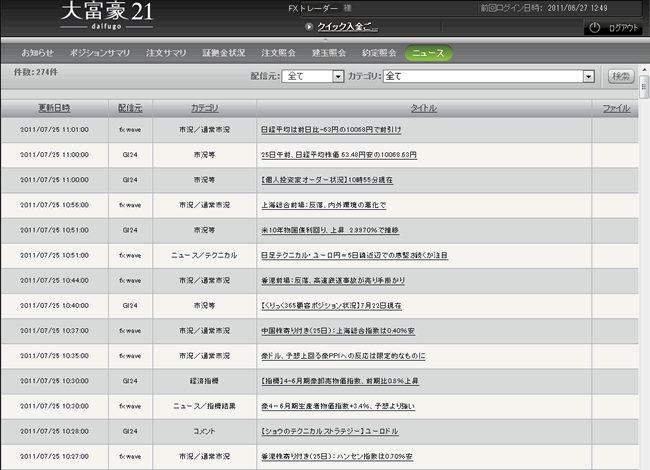Open 【ショウのテクニカルストラテジー】ユーロドル article
Screen dimensions: 650x470
(330, 431)
